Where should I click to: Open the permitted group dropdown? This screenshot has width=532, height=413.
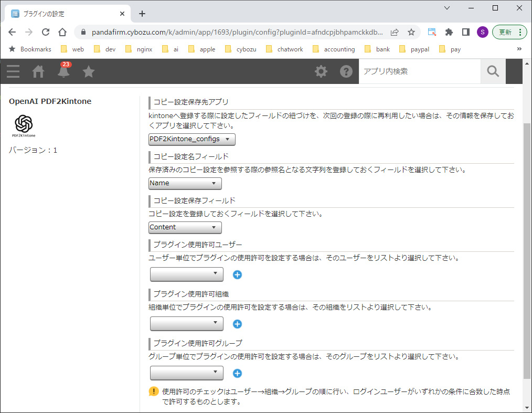coord(187,373)
